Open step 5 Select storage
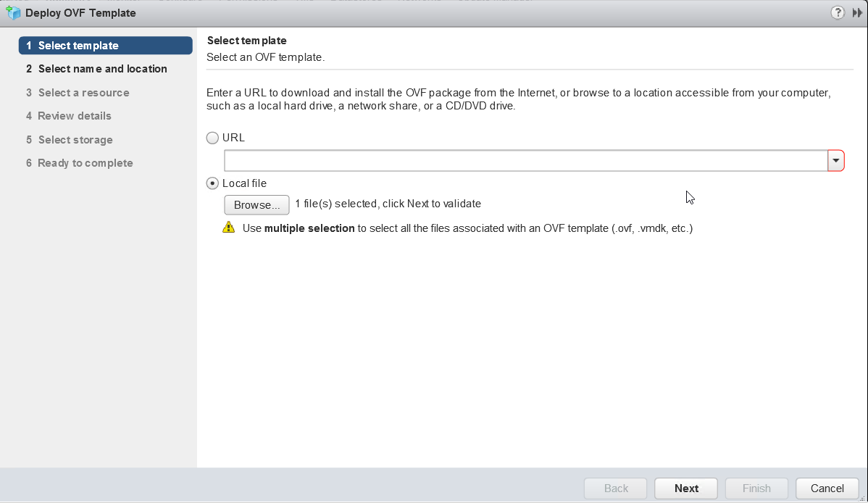The image size is (868, 503). click(75, 140)
